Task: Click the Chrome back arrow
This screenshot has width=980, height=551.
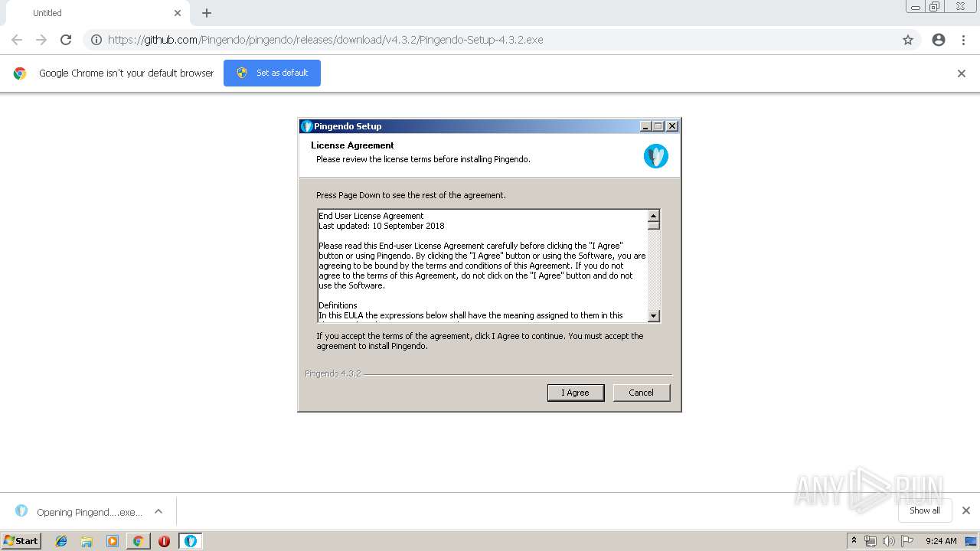Action: (x=17, y=40)
